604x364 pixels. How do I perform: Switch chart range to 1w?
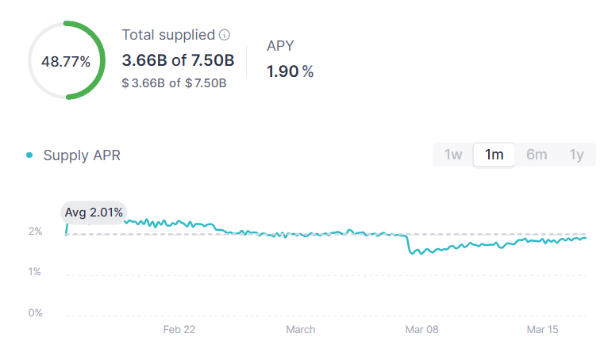452,155
